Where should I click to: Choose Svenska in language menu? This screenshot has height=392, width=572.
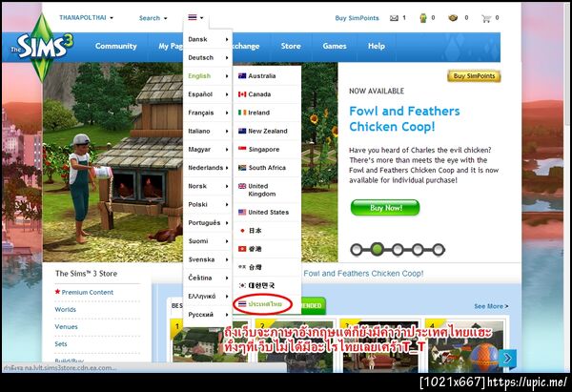pos(208,259)
